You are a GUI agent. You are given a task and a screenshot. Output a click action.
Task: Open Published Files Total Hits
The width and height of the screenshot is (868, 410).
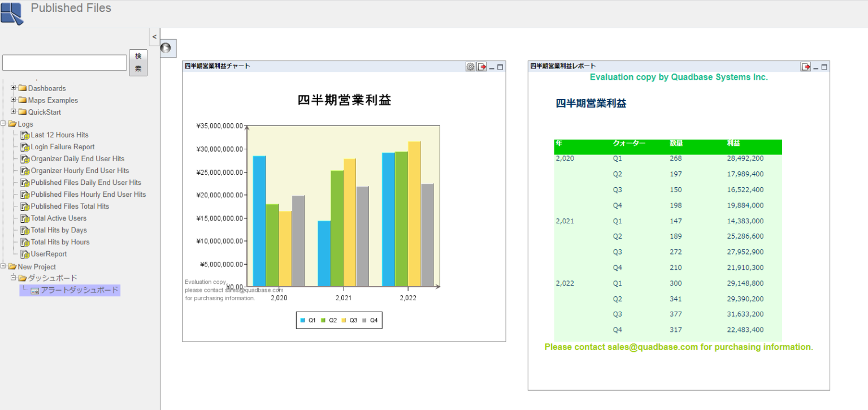click(x=70, y=206)
